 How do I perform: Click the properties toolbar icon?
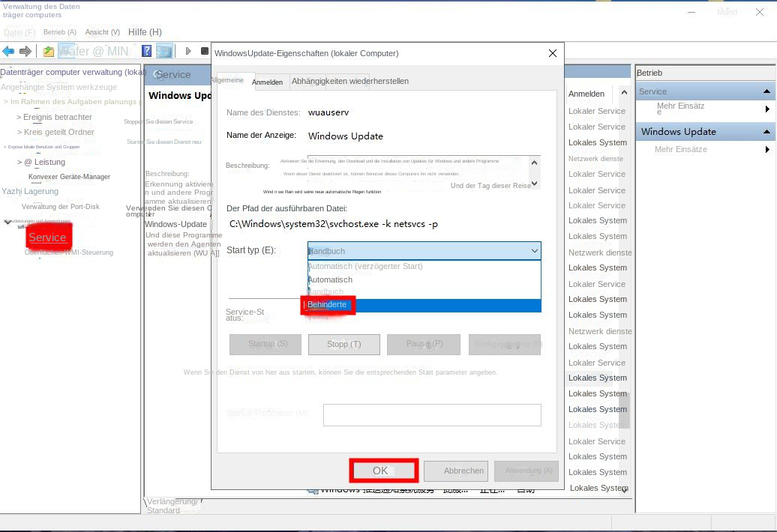165,50
